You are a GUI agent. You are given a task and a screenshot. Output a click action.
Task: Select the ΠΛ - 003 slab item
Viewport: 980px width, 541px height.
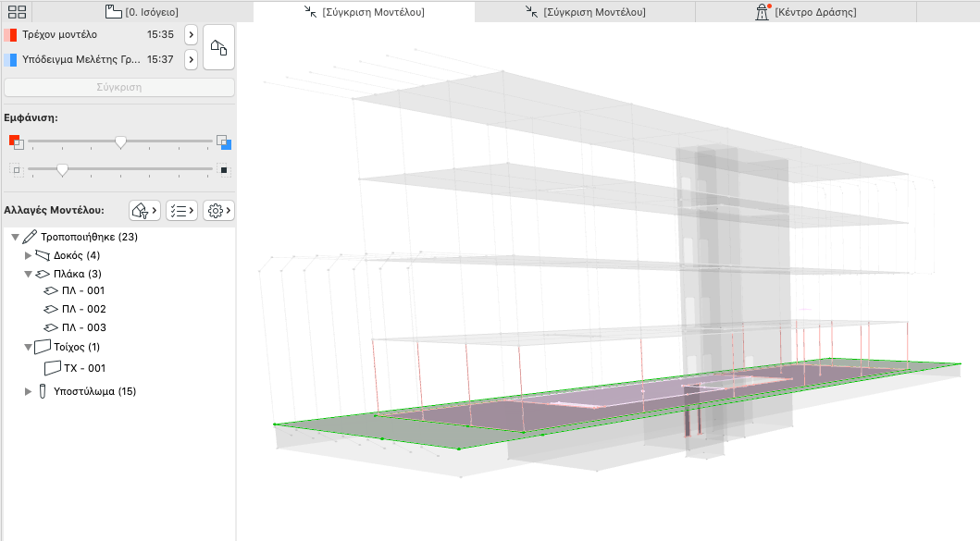tap(84, 327)
